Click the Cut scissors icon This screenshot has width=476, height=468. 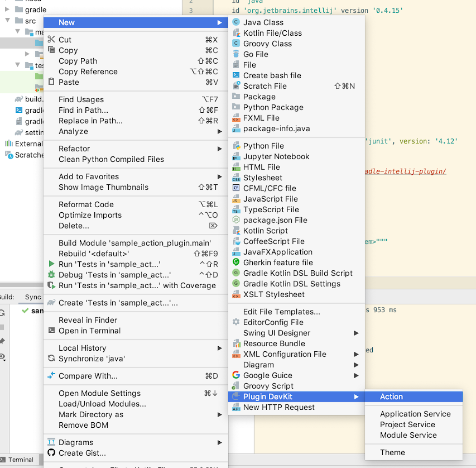point(51,39)
